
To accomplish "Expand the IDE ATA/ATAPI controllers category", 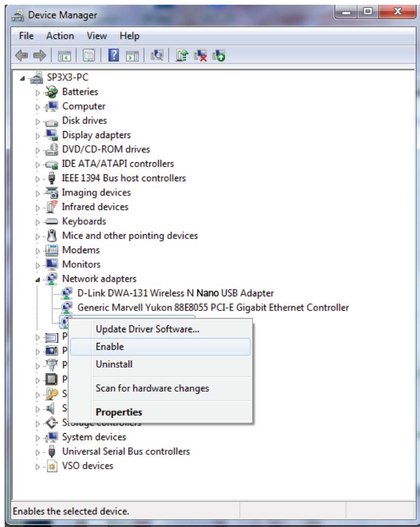I will 38,164.
